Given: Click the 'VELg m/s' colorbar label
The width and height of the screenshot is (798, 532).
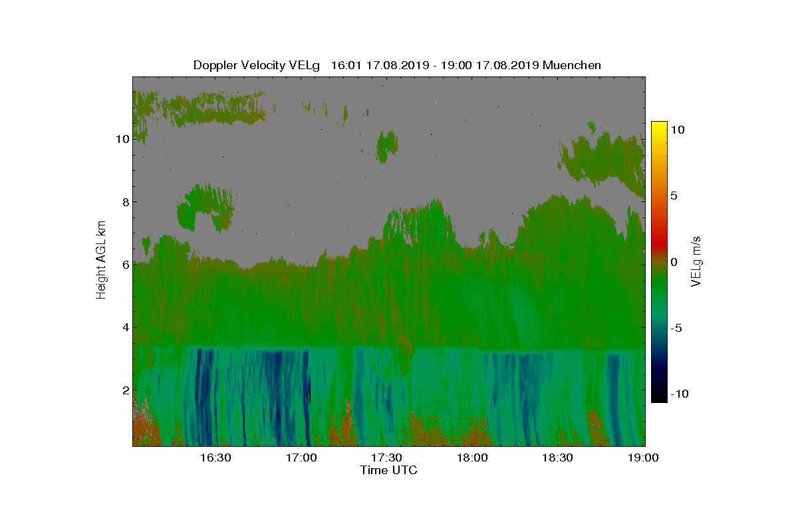Looking at the screenshot, I should pos(696,261).
